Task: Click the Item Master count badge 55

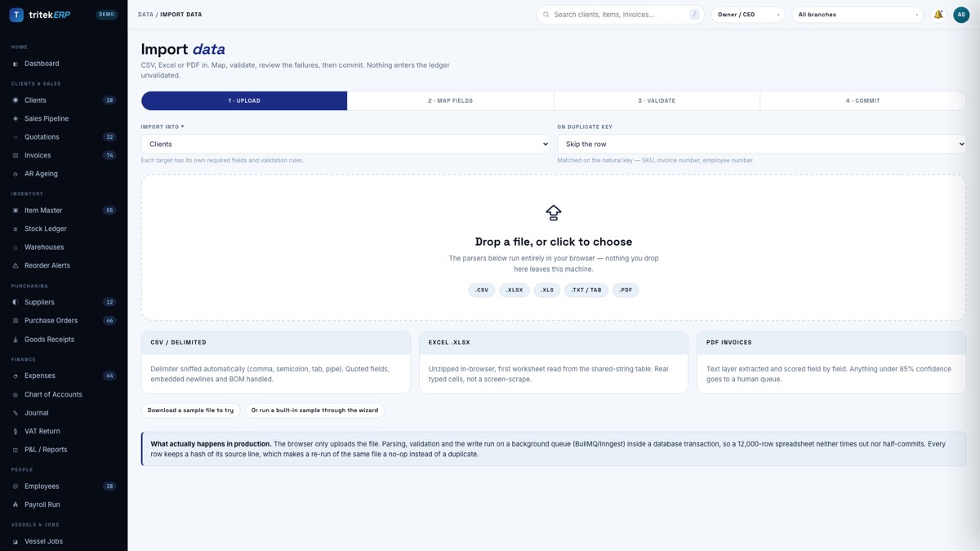Action: coord(109,211)
